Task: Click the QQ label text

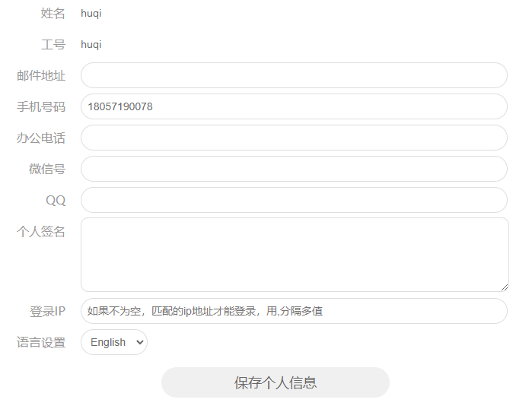Action: tap(56, 201)
